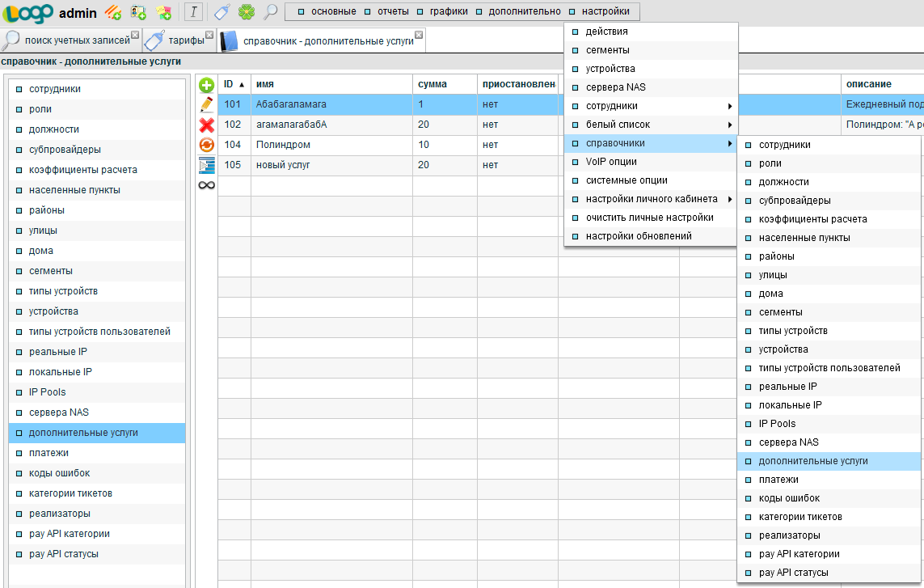Expand 'настройки личного кабинета' submenu
This screenshot has height=588, width=924.
pyautogui.click(x=651, y=199)
